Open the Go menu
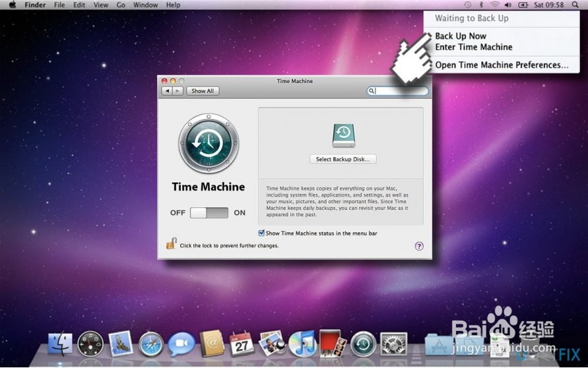The width and height of the screenshot is (588, 368). (121, 5)
